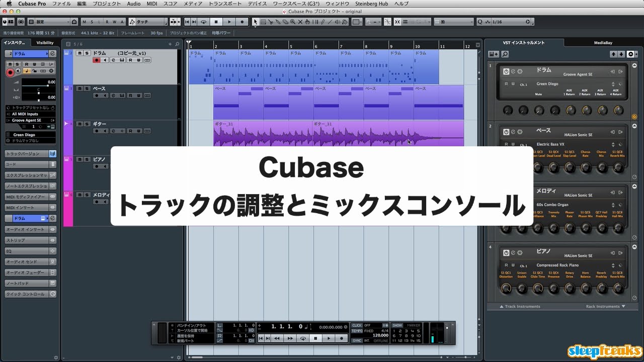Open the Compressed Rock Piano preset selector
644x362 pixels.
coord(557,265)
